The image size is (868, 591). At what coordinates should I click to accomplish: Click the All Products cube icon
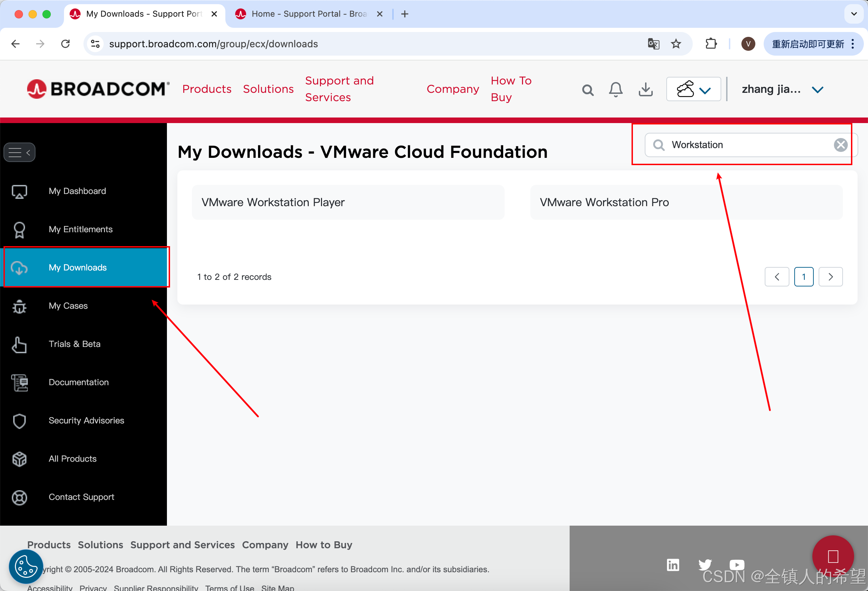(19, 459)
